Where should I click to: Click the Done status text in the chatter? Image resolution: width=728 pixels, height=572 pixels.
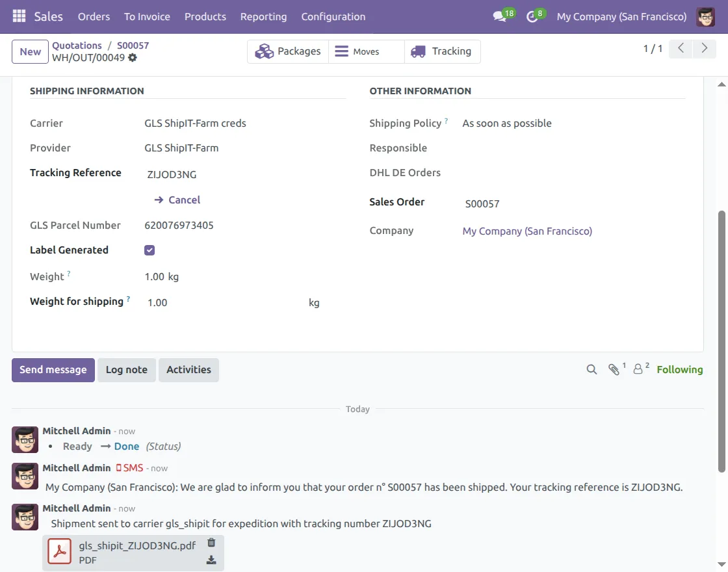click(x=127, y=446)
